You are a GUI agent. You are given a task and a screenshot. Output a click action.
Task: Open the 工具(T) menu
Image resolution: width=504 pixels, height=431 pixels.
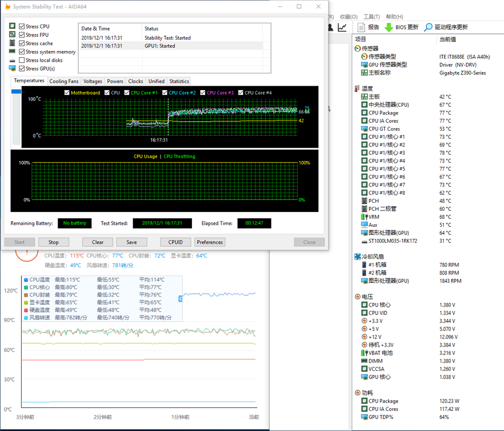click(x=371, y=17)
